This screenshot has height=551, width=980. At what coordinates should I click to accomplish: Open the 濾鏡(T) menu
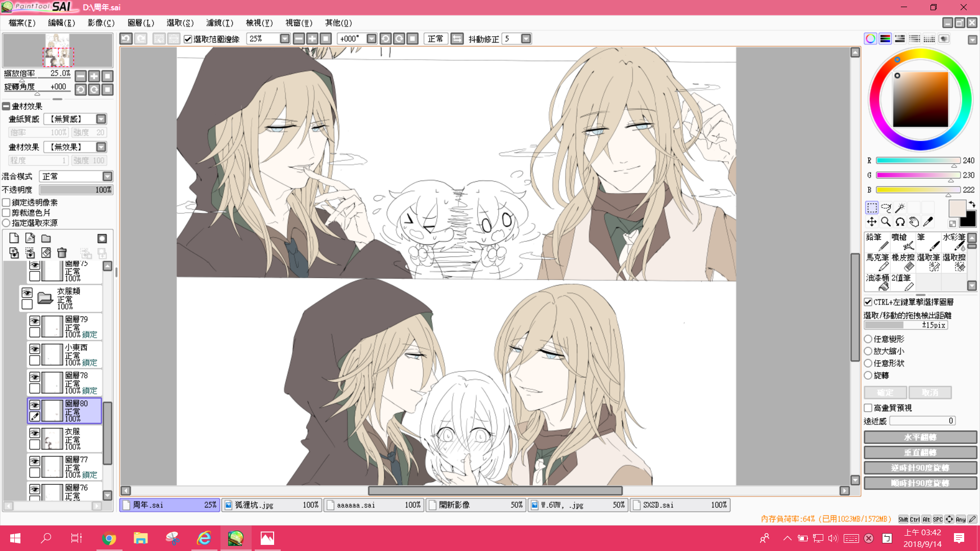(219, 23)
